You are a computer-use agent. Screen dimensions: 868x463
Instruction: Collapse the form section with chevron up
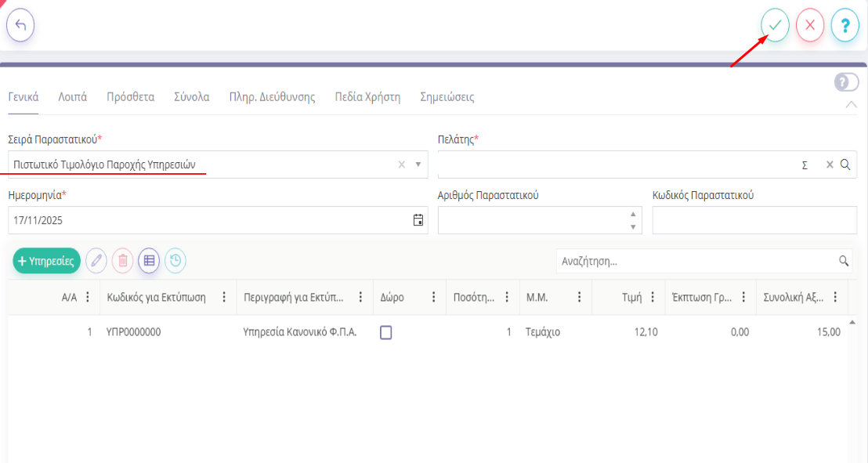[852, 105]
